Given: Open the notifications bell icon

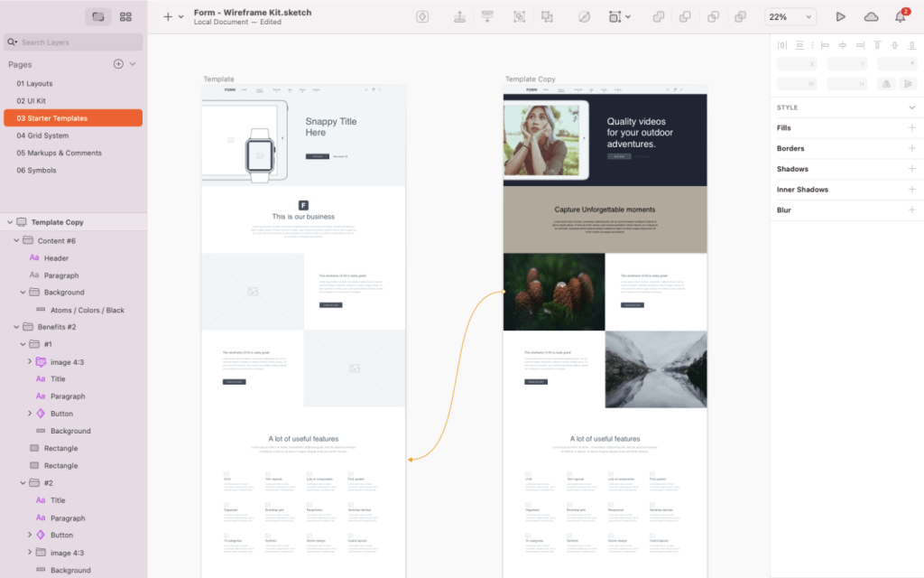Looking at the screenshot, I should (900, 15).
